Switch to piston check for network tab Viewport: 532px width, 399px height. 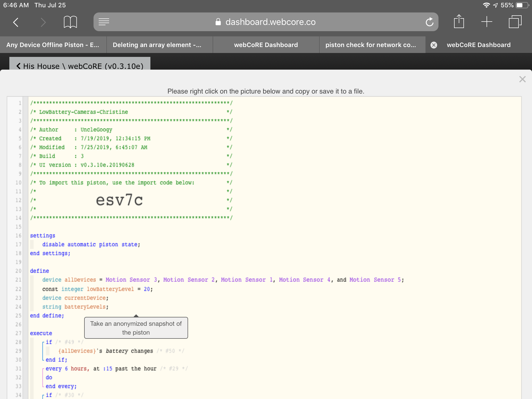[372, 45]
